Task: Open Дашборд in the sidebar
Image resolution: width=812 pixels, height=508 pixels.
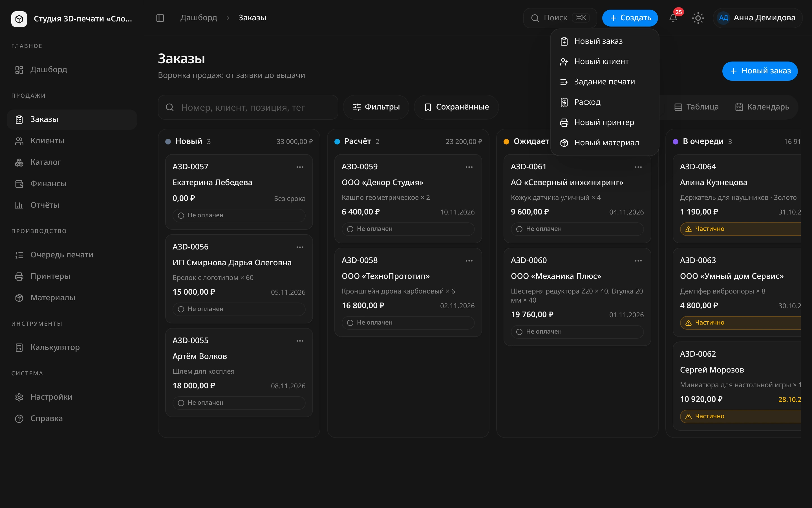Action: click(72, 69)
